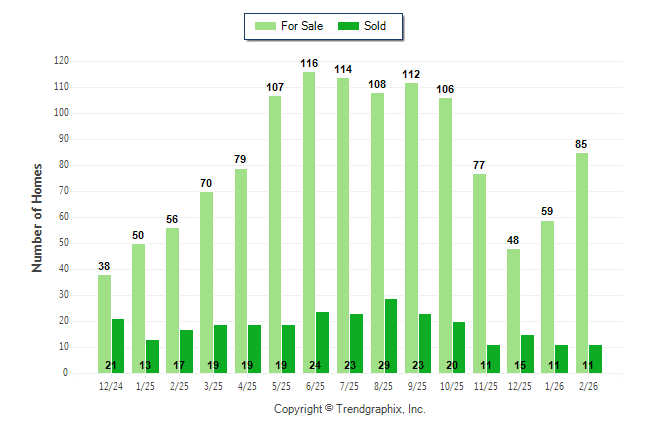
Task: Click the 5/25 x-axis date label
Action: click(x=282, y=386)
